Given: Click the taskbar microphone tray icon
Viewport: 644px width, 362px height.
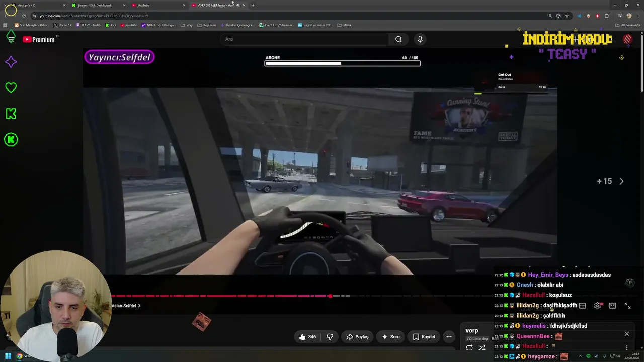Looking at the screenshot, I should (x=604, y=356).
